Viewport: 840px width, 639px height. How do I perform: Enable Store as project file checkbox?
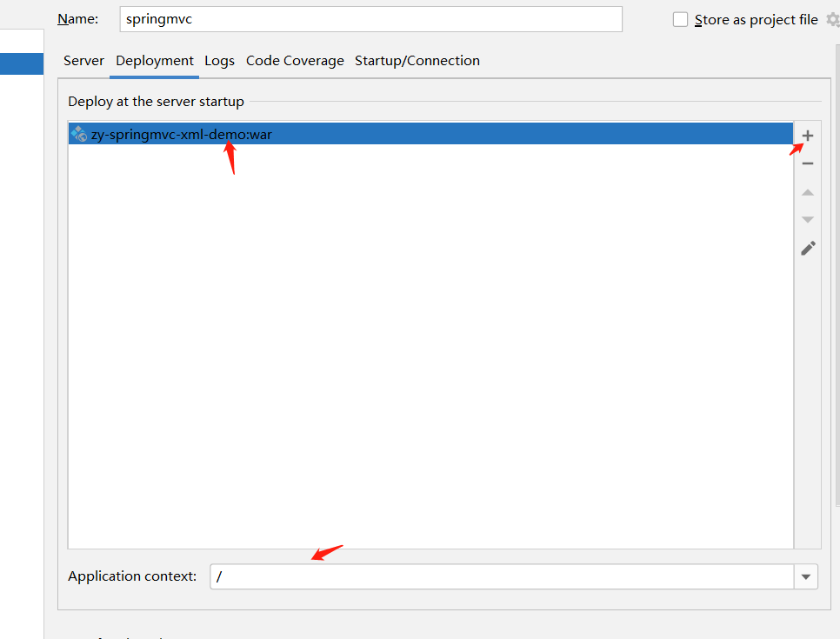(x=680, y=20)
